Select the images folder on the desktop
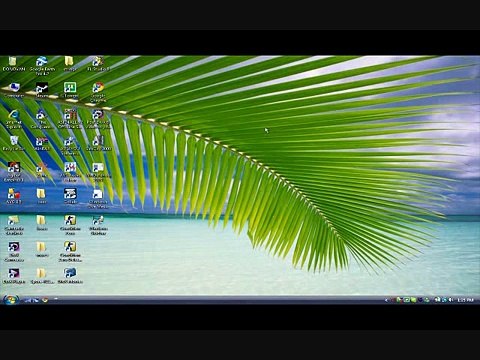The width and height of the screenshot is (480, 360). point(69,64)
